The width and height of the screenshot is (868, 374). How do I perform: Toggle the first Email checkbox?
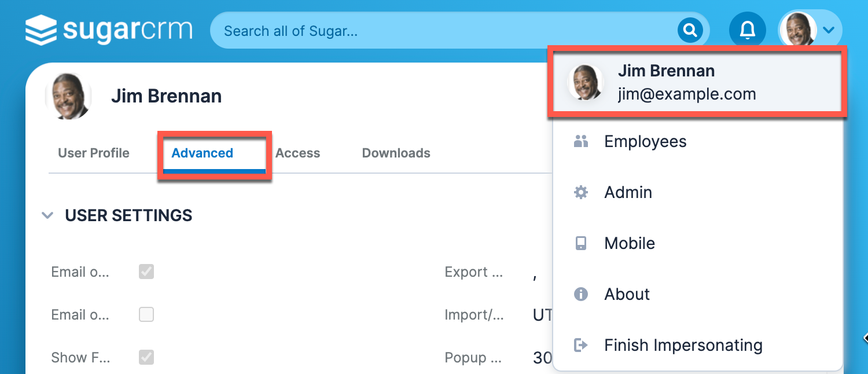tap(146, 272)
